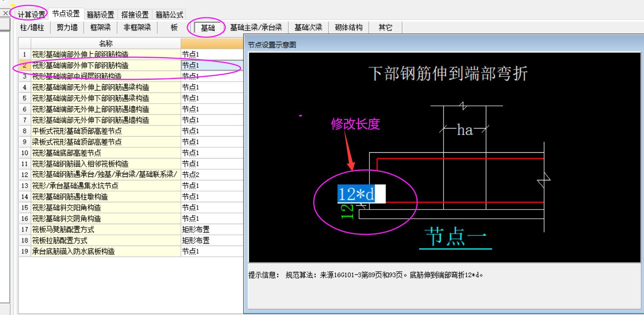
Task: Click the 12*d length input field
Action: tap(361, 194)
